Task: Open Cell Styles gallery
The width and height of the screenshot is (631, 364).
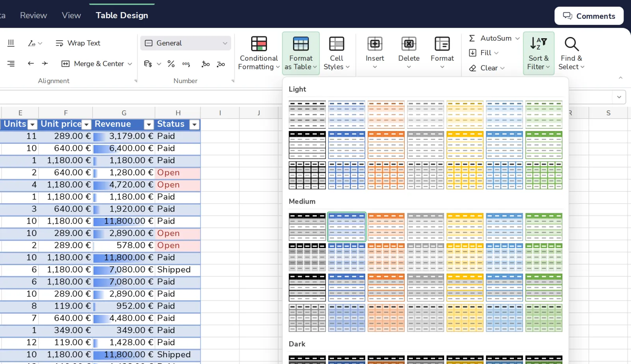Action: point(336,54)
